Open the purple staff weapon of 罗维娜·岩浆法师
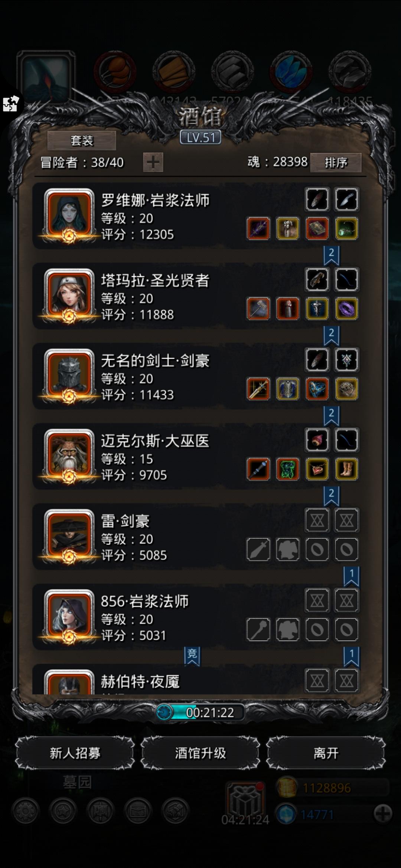This screenshot has height=868, width=401. click(x=258, y=228)
